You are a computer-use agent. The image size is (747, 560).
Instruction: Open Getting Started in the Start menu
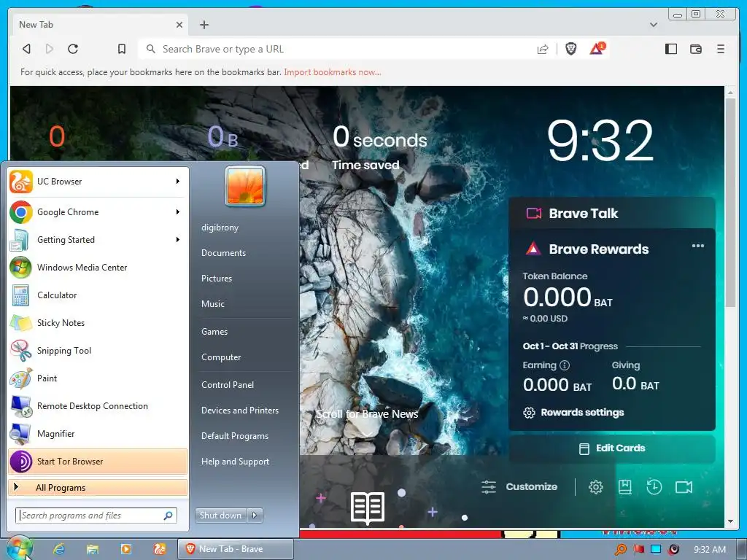[90, 239]
